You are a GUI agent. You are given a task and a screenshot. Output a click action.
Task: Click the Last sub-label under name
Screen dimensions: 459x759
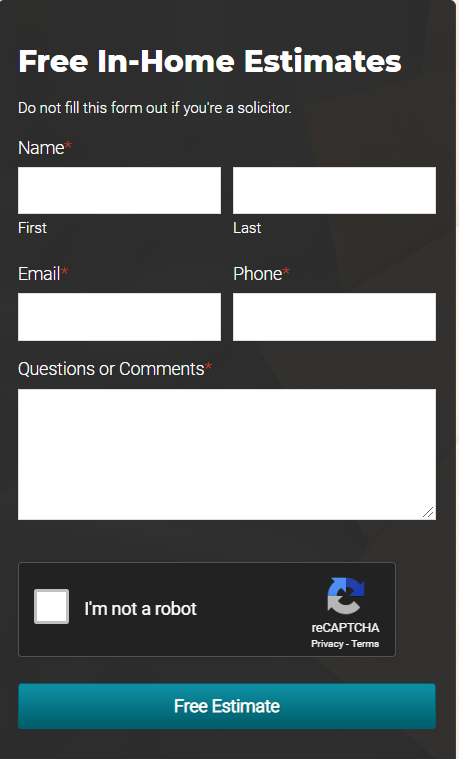(247, 228)
